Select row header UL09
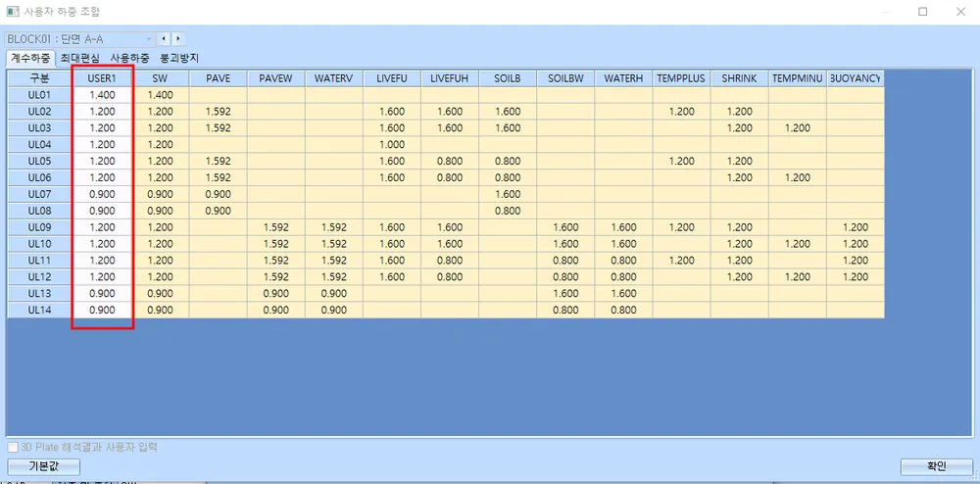The image size is (980, 484). [40, 227]
